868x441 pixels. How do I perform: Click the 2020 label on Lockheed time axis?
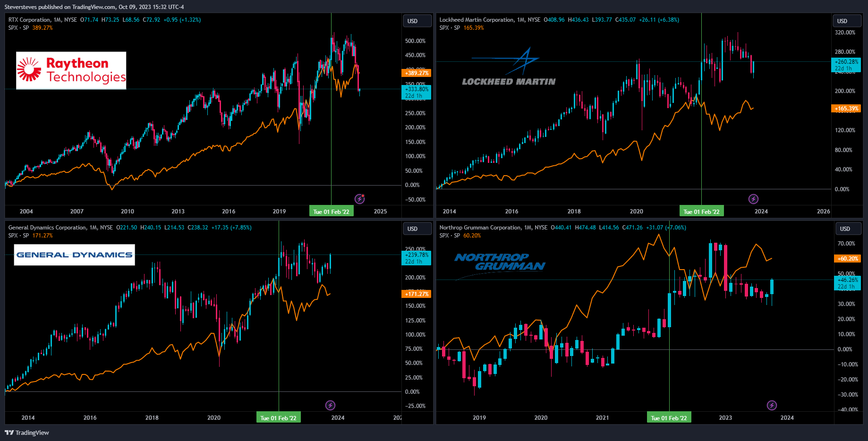tap(636, 212)
